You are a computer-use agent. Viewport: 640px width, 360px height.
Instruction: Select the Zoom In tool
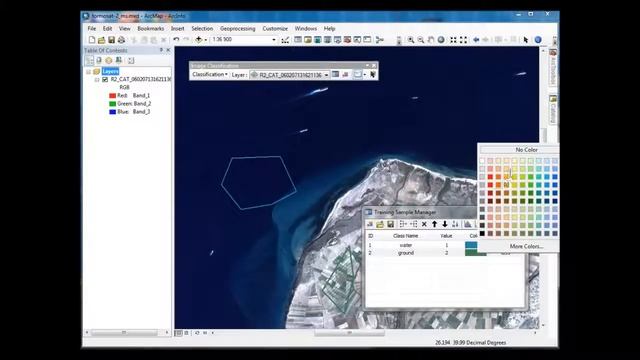pyautogui.click(x=411, y=40)
